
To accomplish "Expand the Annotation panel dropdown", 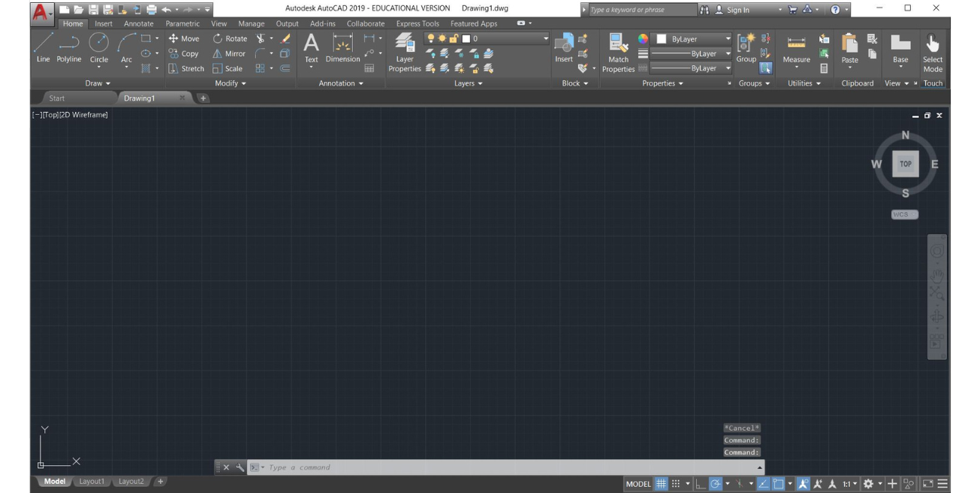I will 341,83.
